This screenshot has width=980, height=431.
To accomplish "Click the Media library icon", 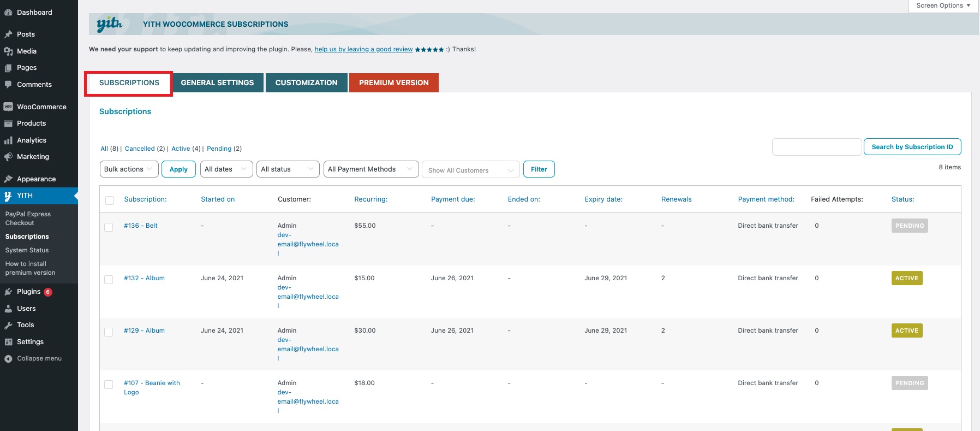I will point(8,51).
